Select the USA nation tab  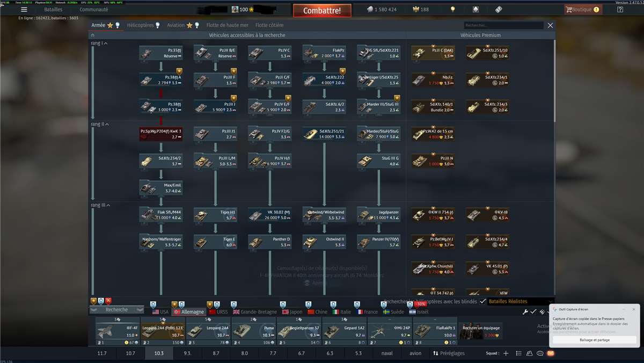pos(160,312)
